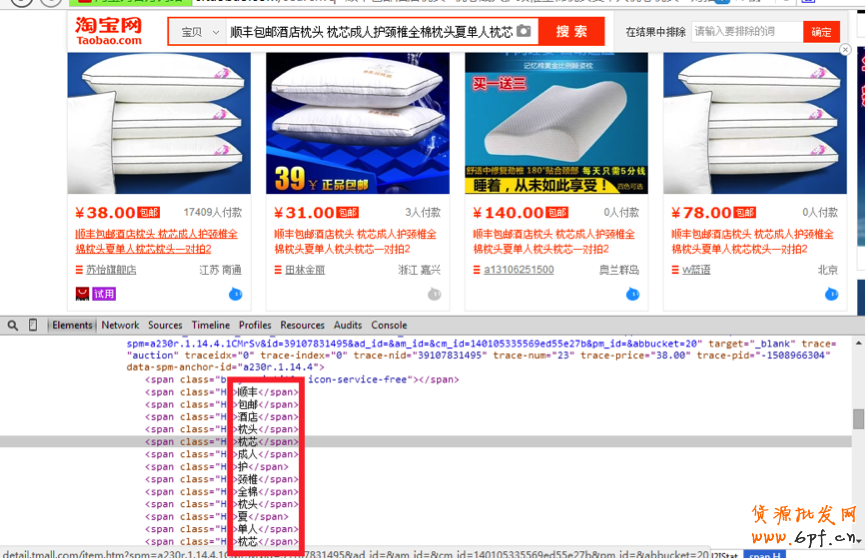Open title link of ¥38.00 item

156,241
